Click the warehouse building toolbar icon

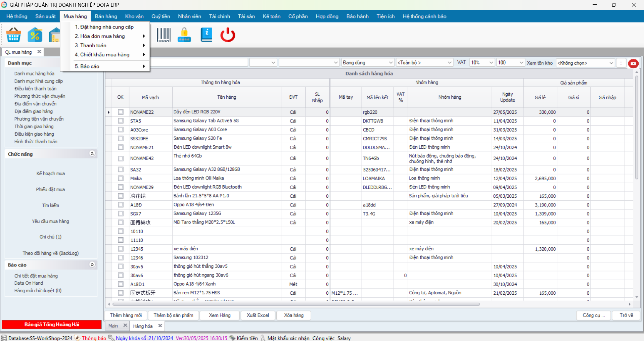click(x=54, y=35)
